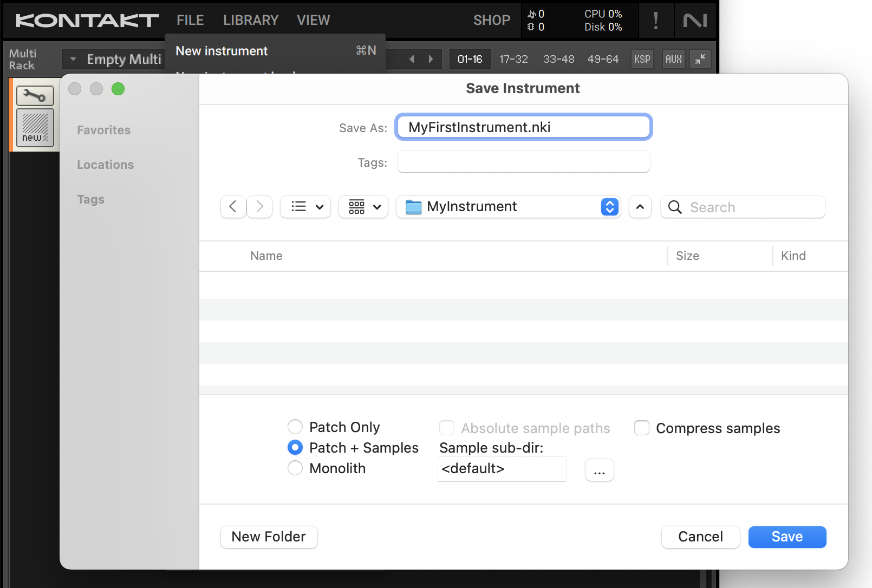Collapse the dialog with the up chevron button

point(640,207)
